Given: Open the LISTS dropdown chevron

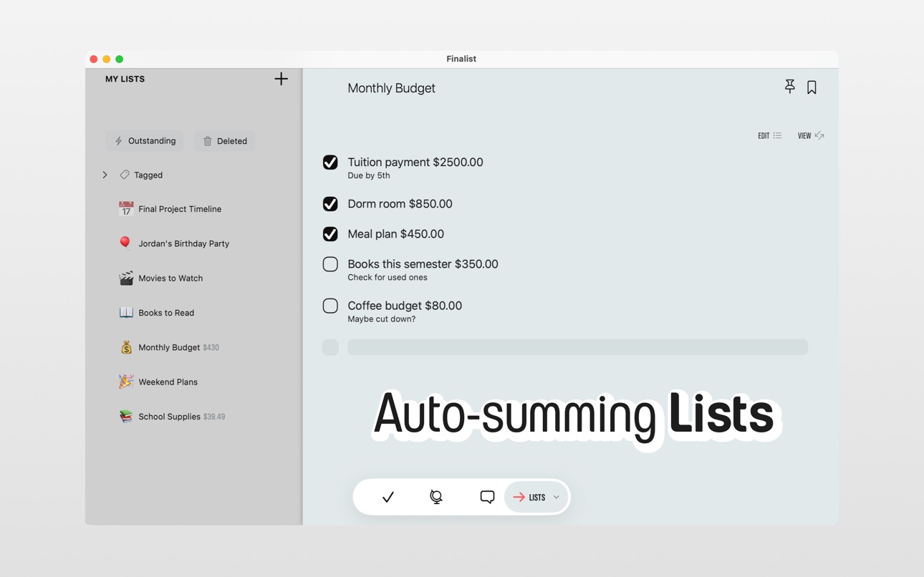Looking at the screenshot, I should [556, 497].
